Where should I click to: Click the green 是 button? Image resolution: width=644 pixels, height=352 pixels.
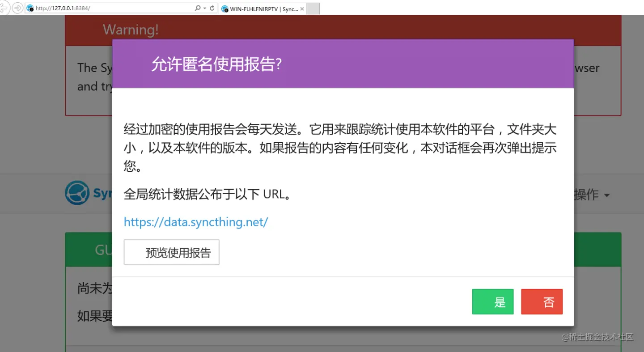pyautogui.click(x=493, y=302)
